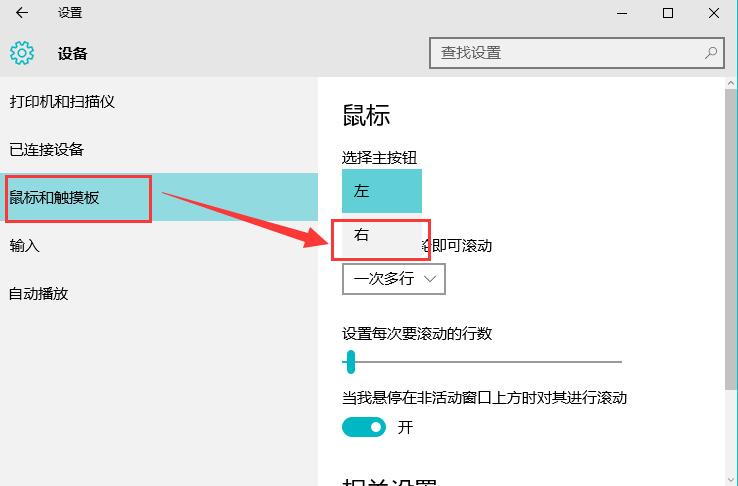Viewport: 738px width, 486px height.
Task: Choose 右 as the primary button
Action: 381,237
